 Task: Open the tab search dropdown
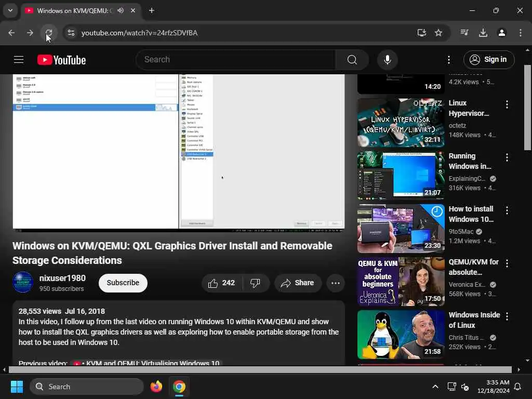(x=10, y=10)
